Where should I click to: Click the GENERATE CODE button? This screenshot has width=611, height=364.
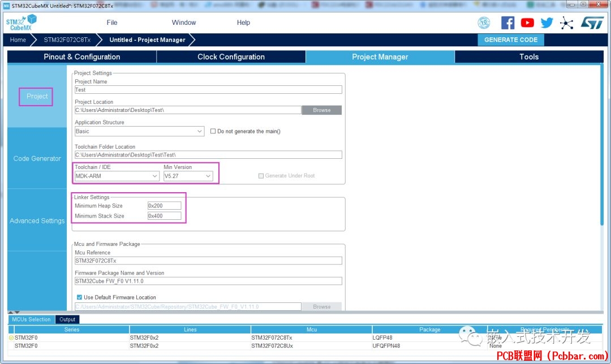pos(511,40)
